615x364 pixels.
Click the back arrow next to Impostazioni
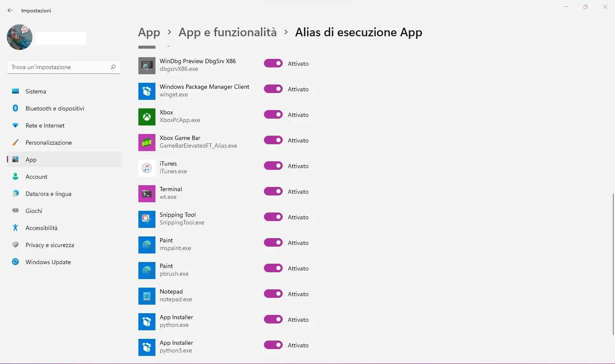click(10, 10)
